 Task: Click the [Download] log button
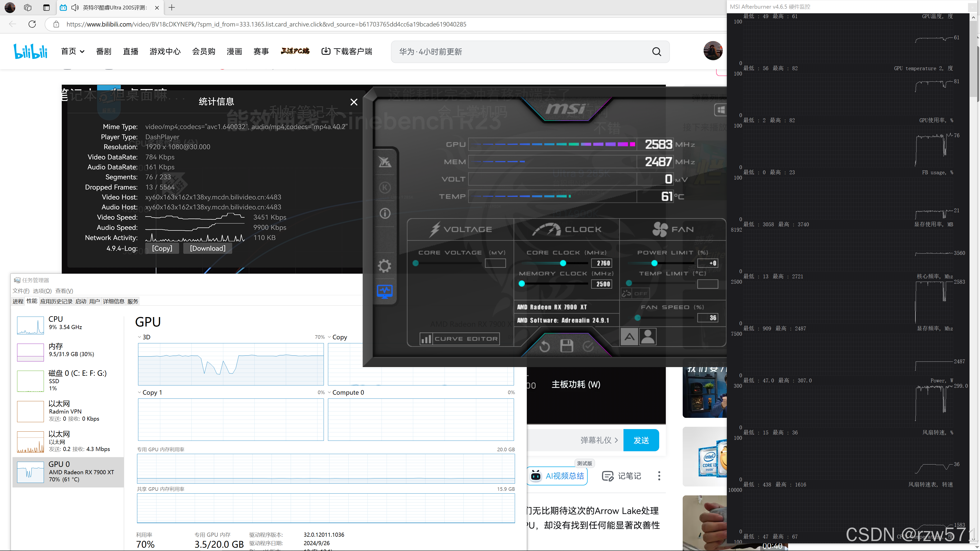pyautogui.click(x=207, y=248)
